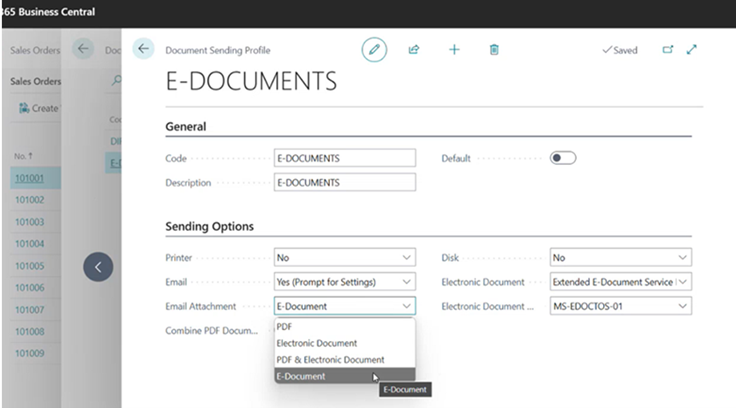This screenshot has width=736, height=408.
Task: Select PDF & Electronic Document option
Action: (x=345, y=360)
